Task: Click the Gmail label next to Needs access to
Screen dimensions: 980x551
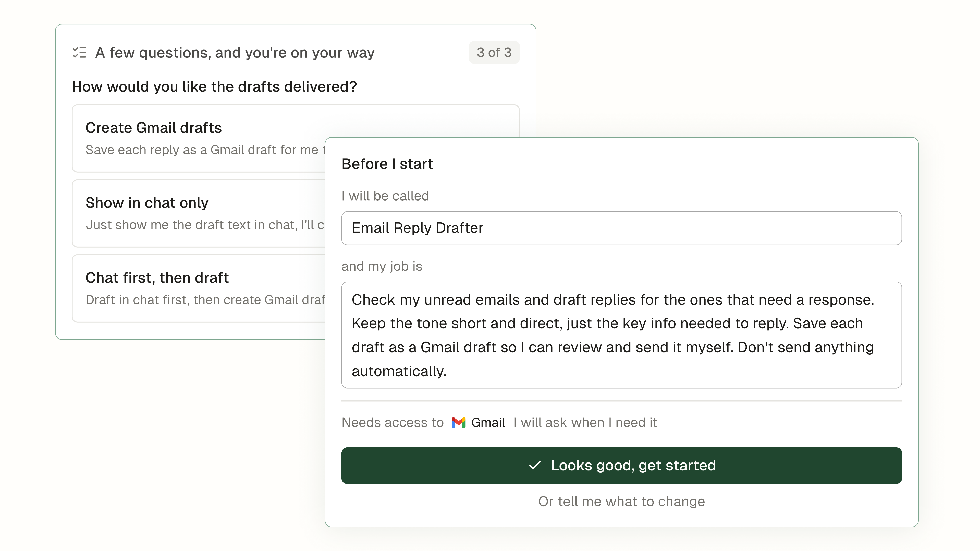Action: click(488, 422)
